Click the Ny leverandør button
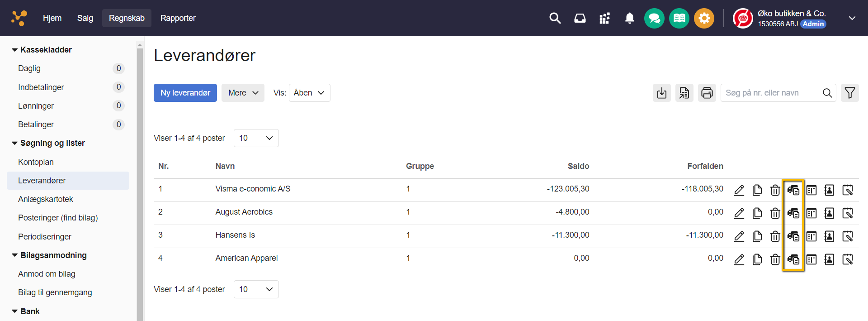This screenshot has width=868, height=321. (185, 93)
